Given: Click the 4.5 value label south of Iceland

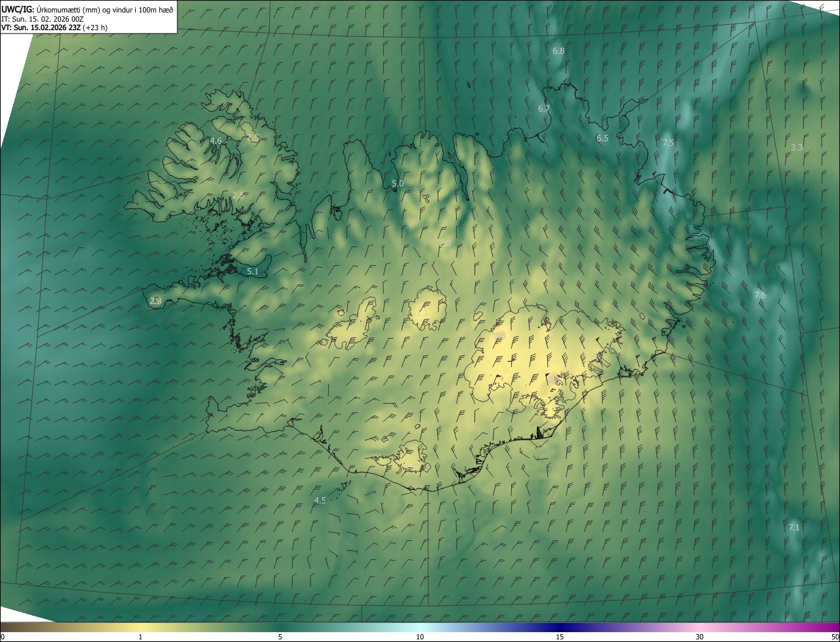Looking at the screenshot, I should pos(320,500).
